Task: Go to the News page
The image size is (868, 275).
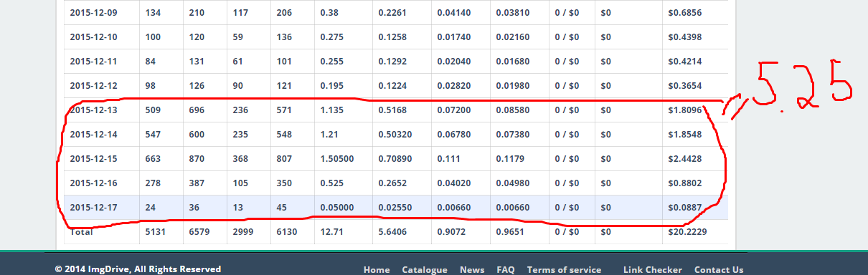Action: pyautogui.click(x=472, y=270)
